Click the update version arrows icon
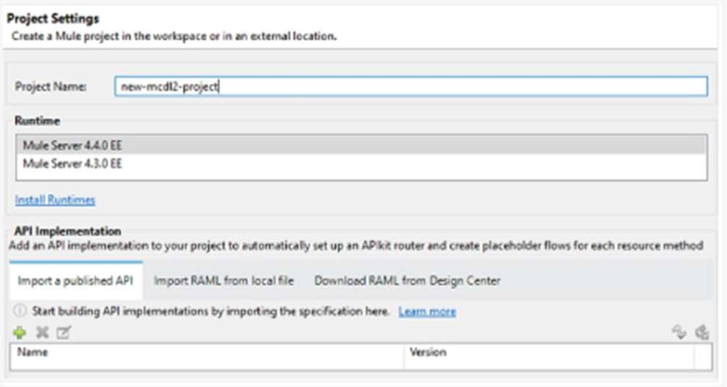This screenshot has width=727, height=387. [679, 332]
